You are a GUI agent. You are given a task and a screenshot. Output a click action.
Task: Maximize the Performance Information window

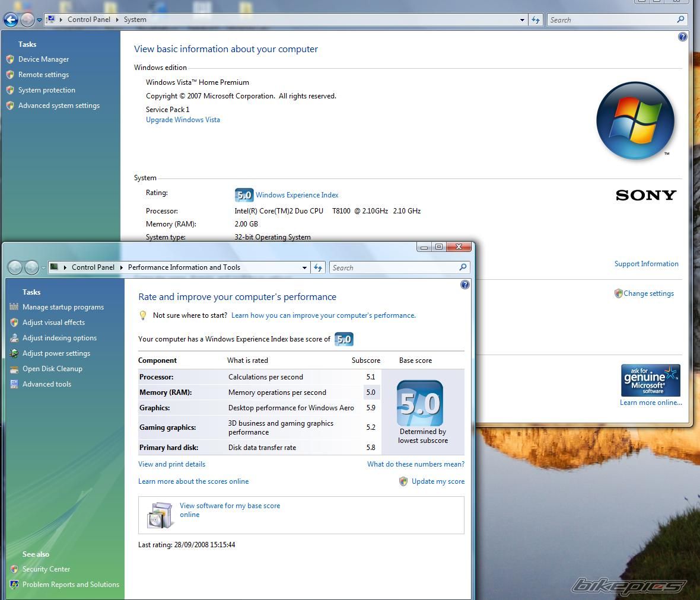pyautogui.click(x=439, y=247)
